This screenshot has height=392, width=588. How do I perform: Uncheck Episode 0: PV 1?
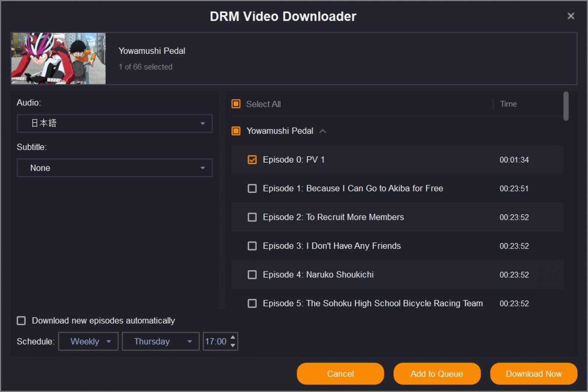[252, 160]
